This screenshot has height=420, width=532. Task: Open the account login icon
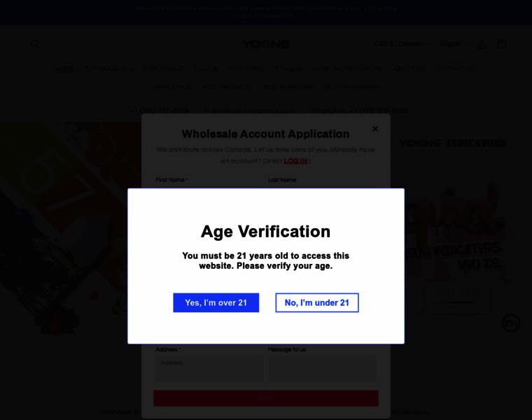click(x=482, y=44)
